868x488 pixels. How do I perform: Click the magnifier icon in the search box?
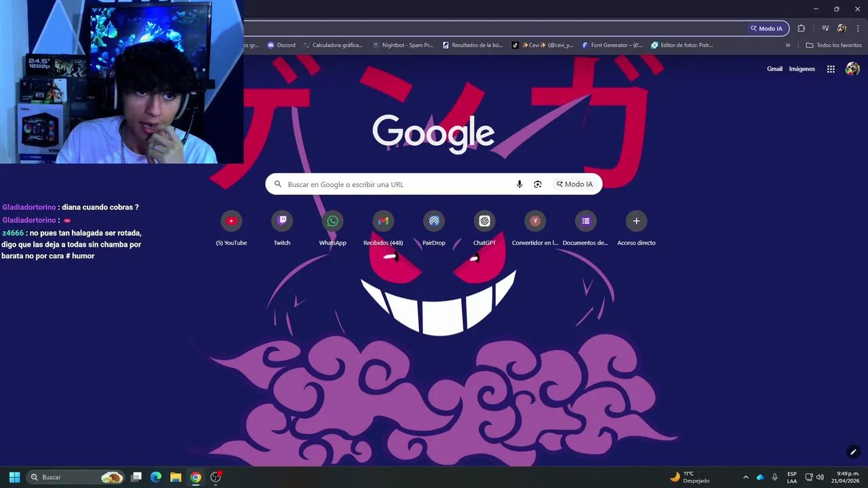tap(277, 184)
